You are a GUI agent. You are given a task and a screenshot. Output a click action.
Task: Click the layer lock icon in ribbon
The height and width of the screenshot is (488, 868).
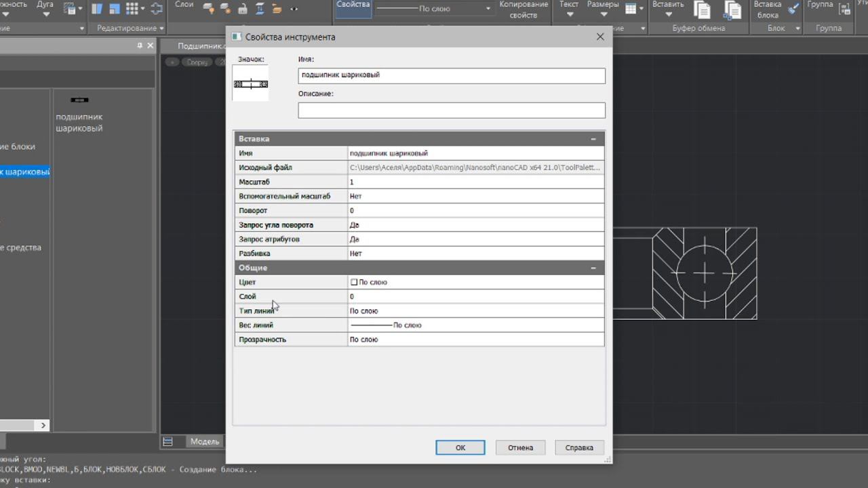[243, 9]
